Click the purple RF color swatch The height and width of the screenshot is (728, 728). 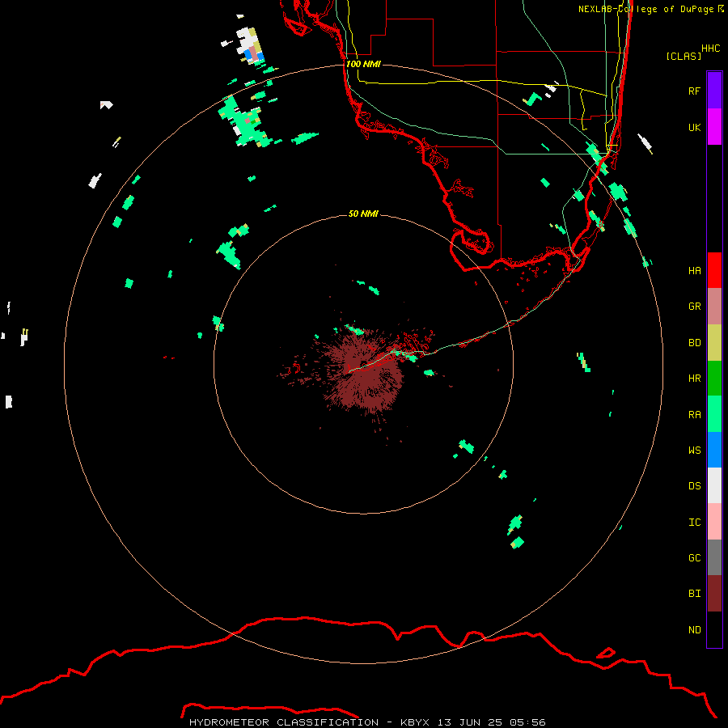pos(714,91)
